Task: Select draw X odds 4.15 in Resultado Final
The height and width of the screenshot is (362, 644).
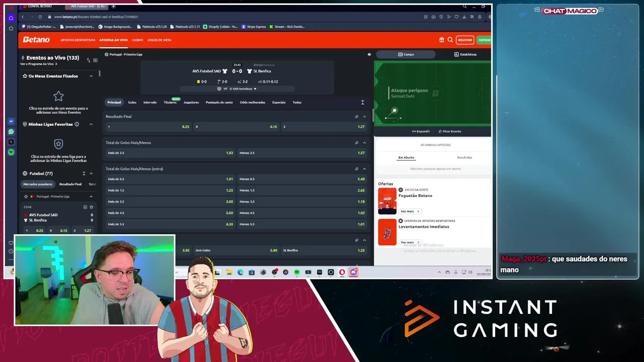Action: pos(236,127)
